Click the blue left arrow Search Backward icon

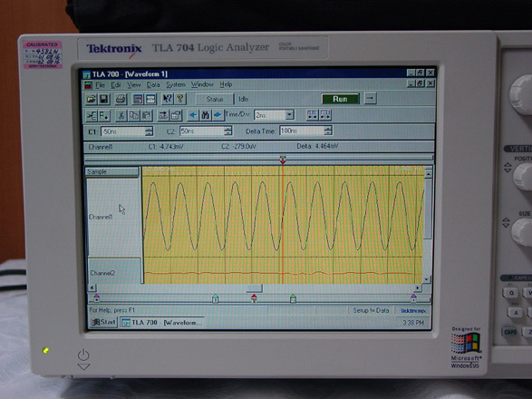pos(193,115)
